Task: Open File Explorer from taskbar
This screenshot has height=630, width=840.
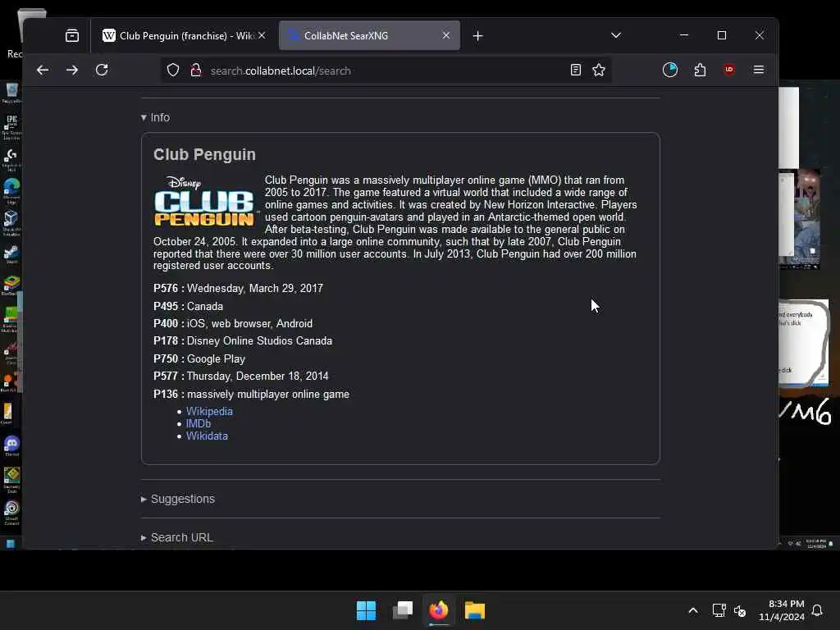Action: click(x=475, y=610)
